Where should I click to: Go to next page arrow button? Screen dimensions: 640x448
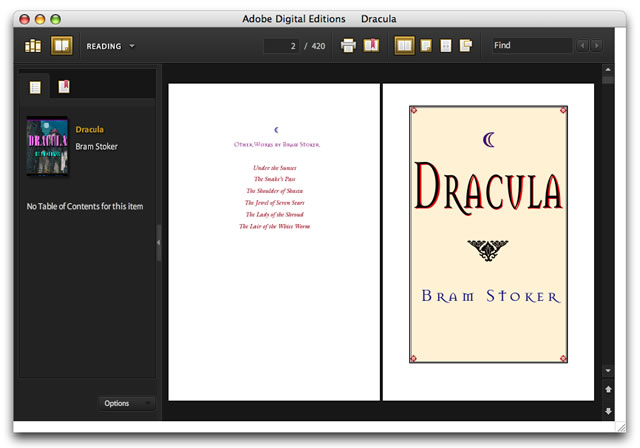click(608, 411)
